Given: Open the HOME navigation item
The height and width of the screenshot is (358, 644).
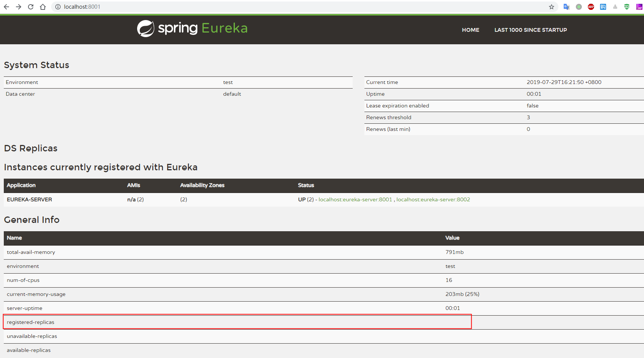Looking at the screenshot, I should point(470,30).
